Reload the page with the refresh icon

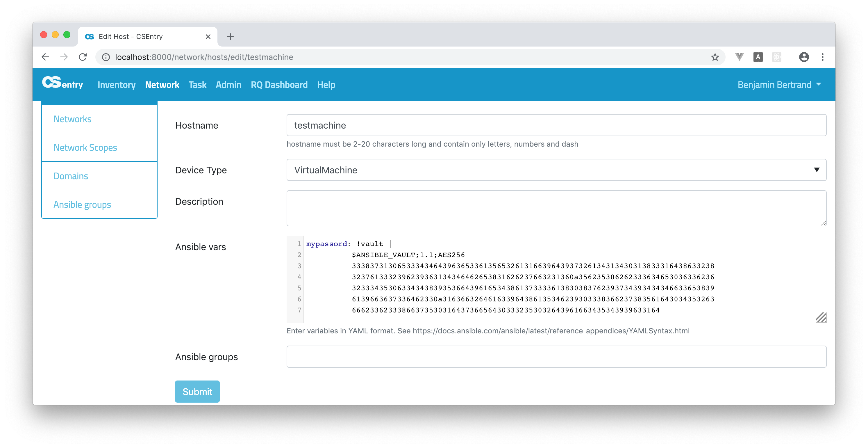pyautogui.click(x=83, y=57)
